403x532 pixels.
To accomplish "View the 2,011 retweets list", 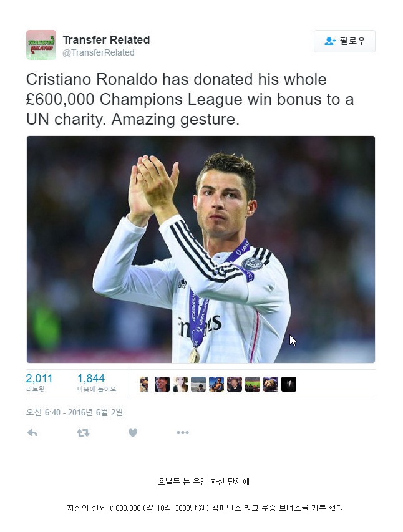I will 39,382.
